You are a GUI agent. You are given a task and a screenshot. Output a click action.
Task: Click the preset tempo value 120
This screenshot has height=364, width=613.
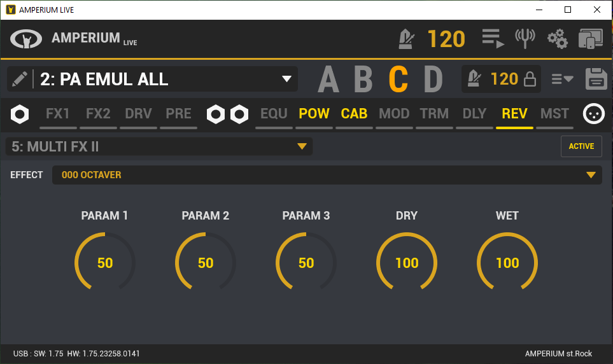[504, 79]
